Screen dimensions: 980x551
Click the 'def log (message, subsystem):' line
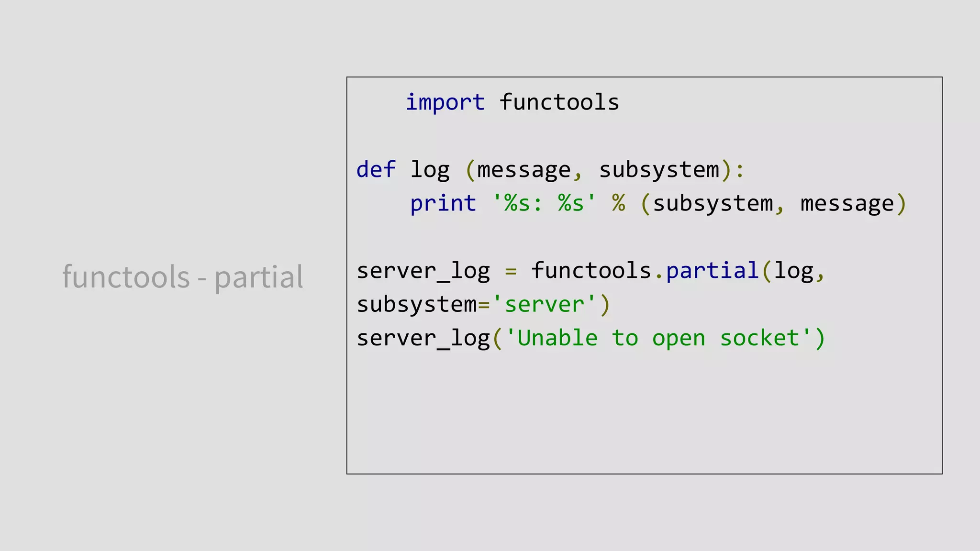click(x=550, y=170)
